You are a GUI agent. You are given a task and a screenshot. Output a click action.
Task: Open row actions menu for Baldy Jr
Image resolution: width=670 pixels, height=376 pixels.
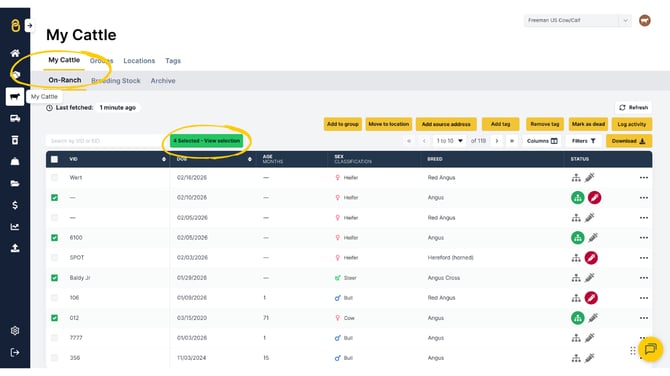(644, 278)
